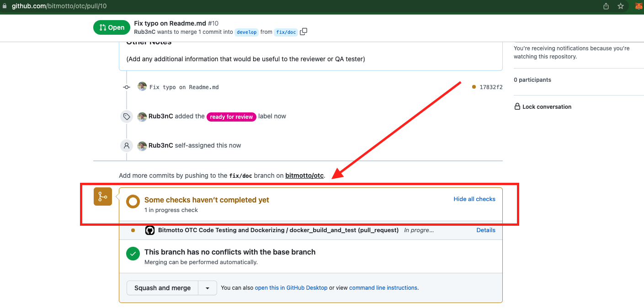Image resolution: width=644 pixels, height=308 pixels.
Task: Click the ready for review label
Action: [x=231, y=117]
